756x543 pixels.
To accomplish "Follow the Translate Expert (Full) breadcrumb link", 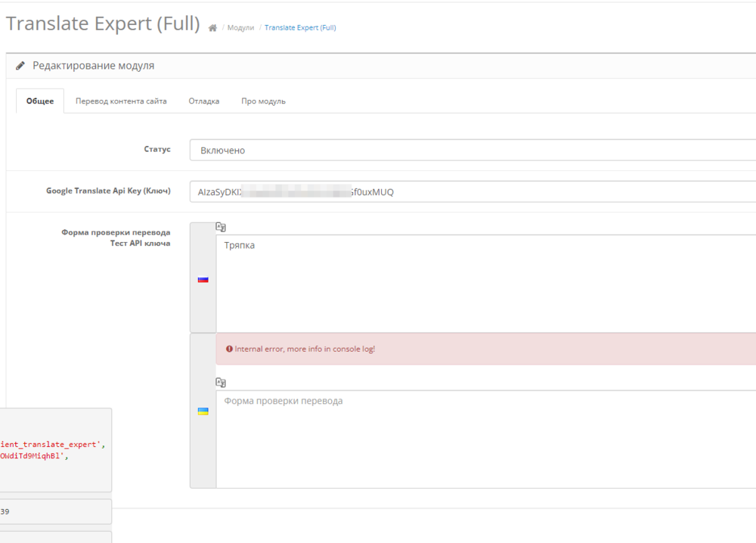I will click(300, 28).
